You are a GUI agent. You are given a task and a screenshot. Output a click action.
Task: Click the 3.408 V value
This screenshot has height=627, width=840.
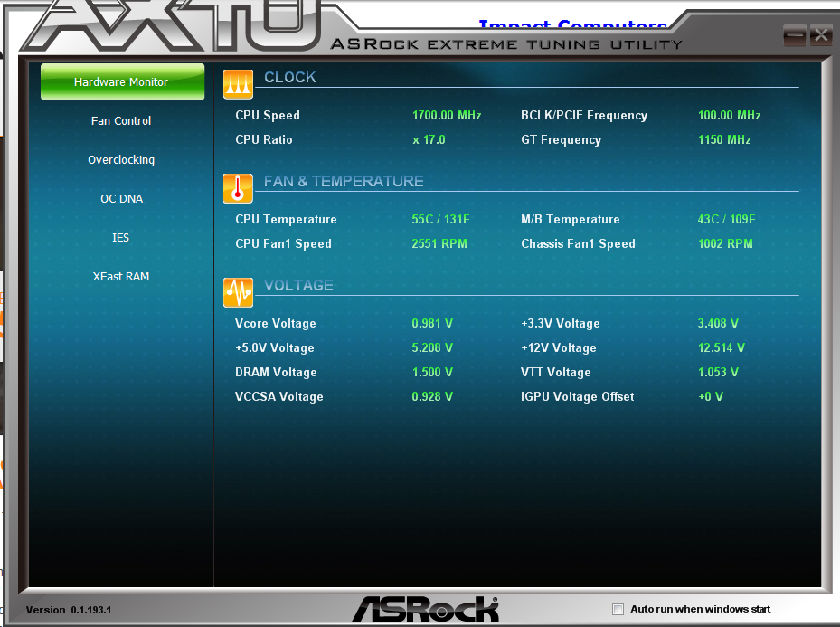tap(718, 324)
